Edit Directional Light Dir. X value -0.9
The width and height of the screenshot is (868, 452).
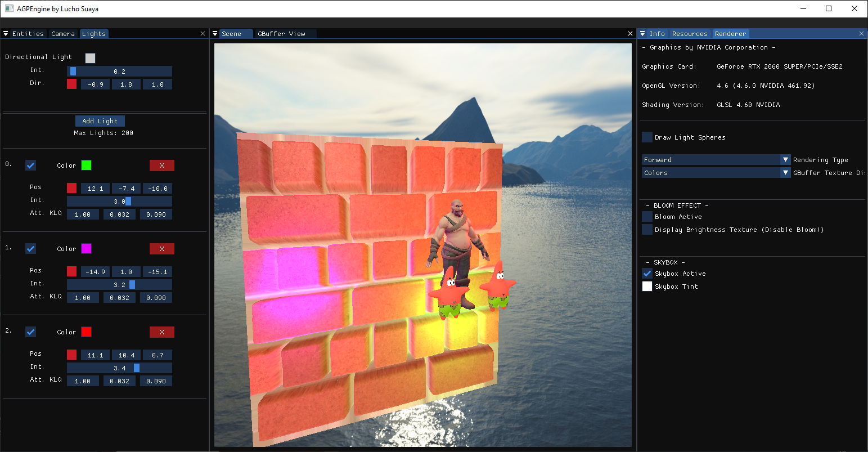click(96, 84)
